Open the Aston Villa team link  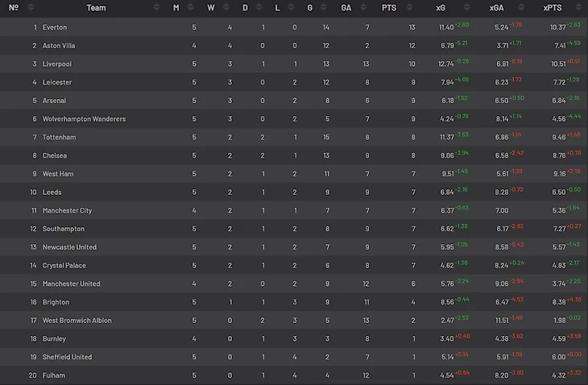tap(59, 46)
